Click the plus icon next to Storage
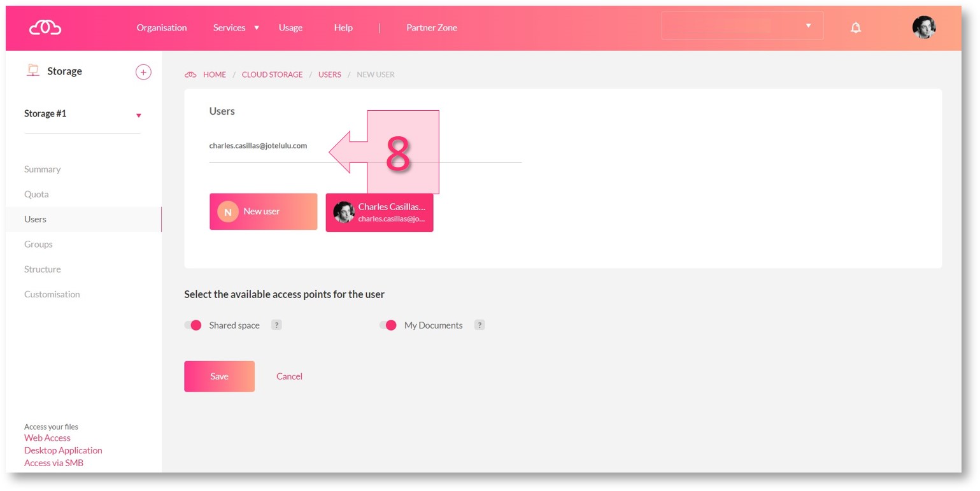This screenshot has width=980, height=491. coord(143,72)
